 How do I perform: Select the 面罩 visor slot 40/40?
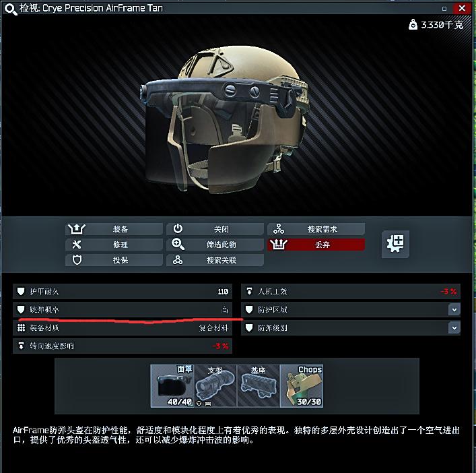pyautogui.click(x=172, y=386)
